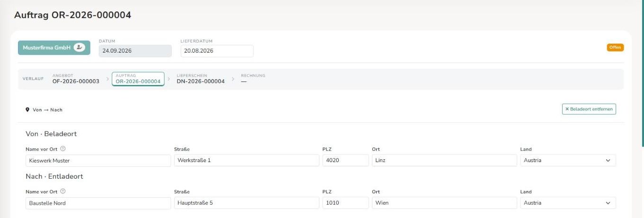Edit the Ort field containing Wien

(444, 203)
